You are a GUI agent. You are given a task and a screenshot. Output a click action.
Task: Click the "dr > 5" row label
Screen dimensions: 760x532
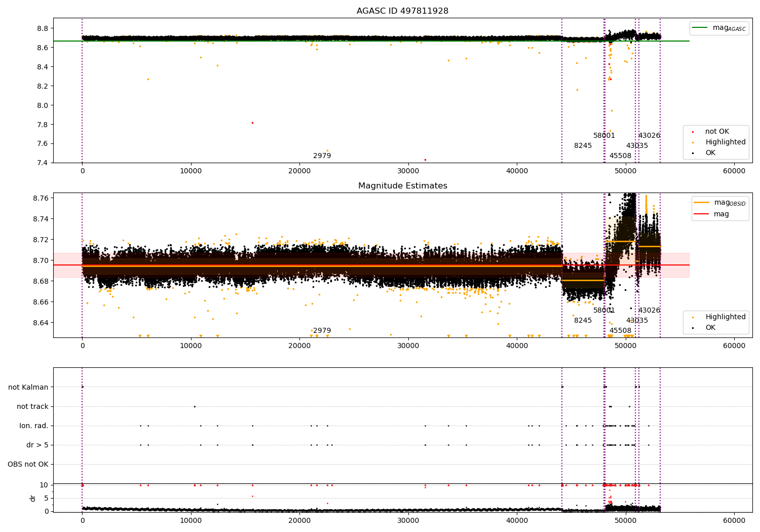[x=37, y=445]
